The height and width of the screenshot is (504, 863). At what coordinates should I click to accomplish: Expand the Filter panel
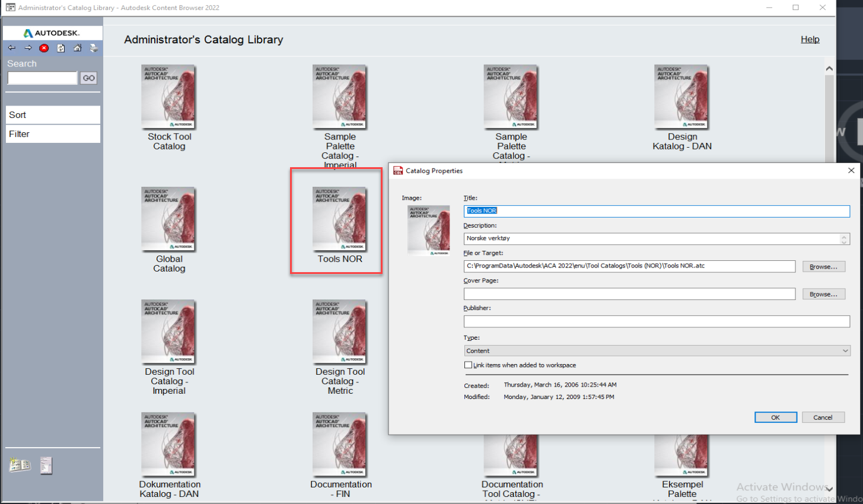[x=52, y=133]
